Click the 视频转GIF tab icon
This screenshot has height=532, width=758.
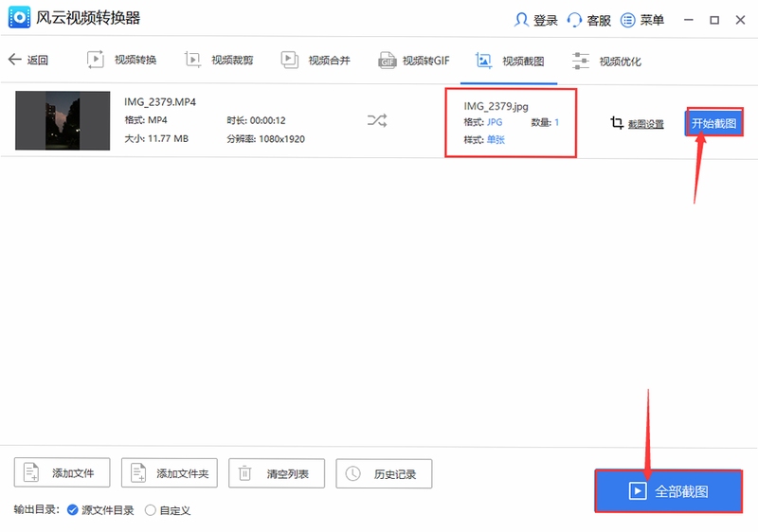(388, 61)
